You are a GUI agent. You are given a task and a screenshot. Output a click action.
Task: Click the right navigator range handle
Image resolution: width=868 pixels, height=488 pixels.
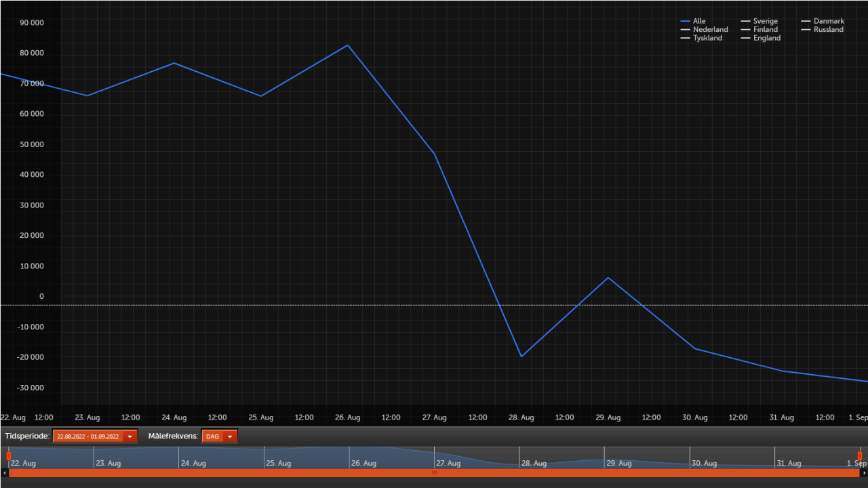pos(859,456)
